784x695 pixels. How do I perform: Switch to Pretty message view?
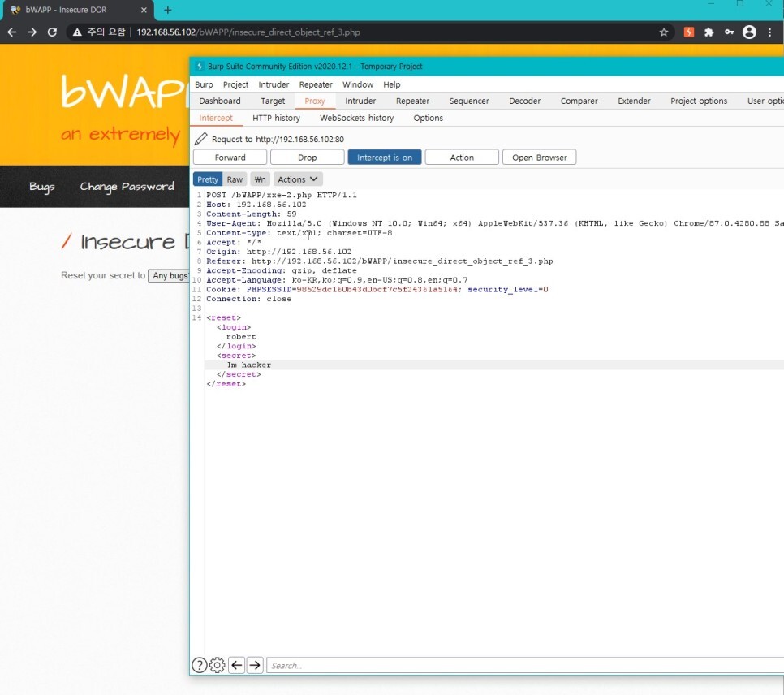208,179
